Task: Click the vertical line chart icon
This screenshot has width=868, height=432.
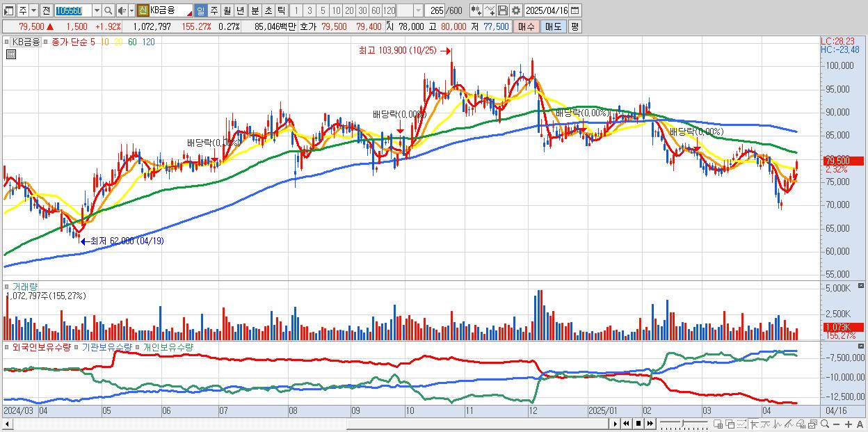Action: point(777,424)
